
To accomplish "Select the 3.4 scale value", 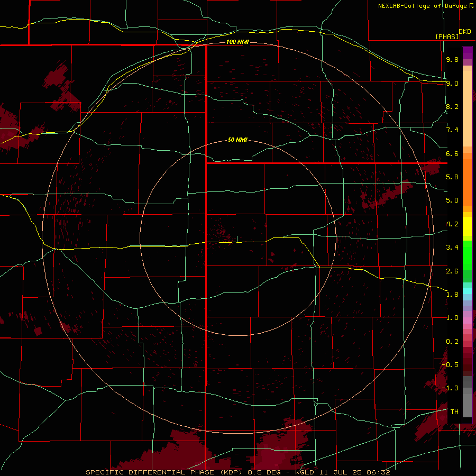I will tap(452, 248).
